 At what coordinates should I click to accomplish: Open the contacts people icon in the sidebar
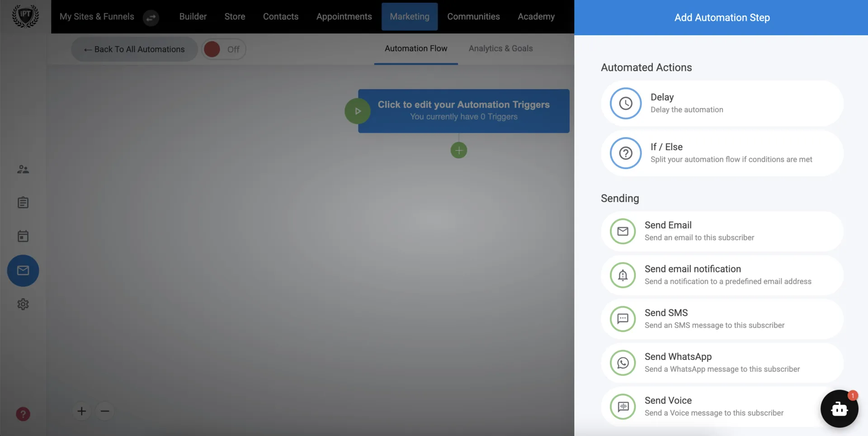pyautogui.click(x=23, y=169)
